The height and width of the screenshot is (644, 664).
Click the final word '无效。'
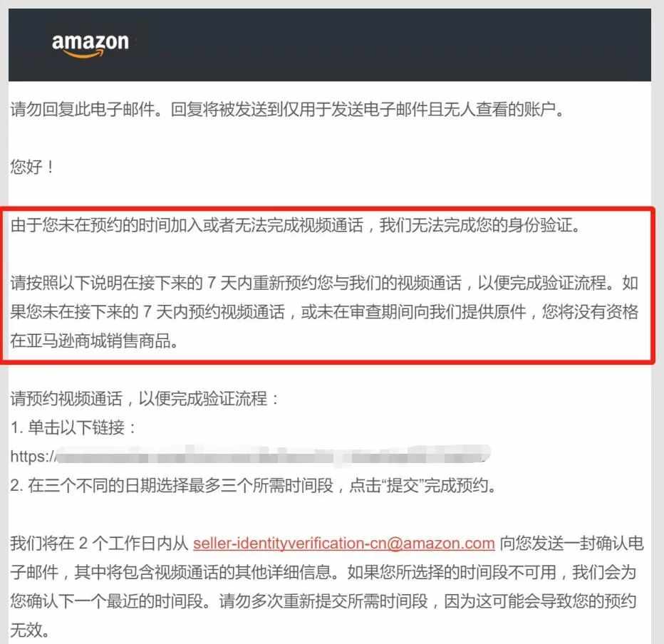pyautogui.click(x=30, y=630)
